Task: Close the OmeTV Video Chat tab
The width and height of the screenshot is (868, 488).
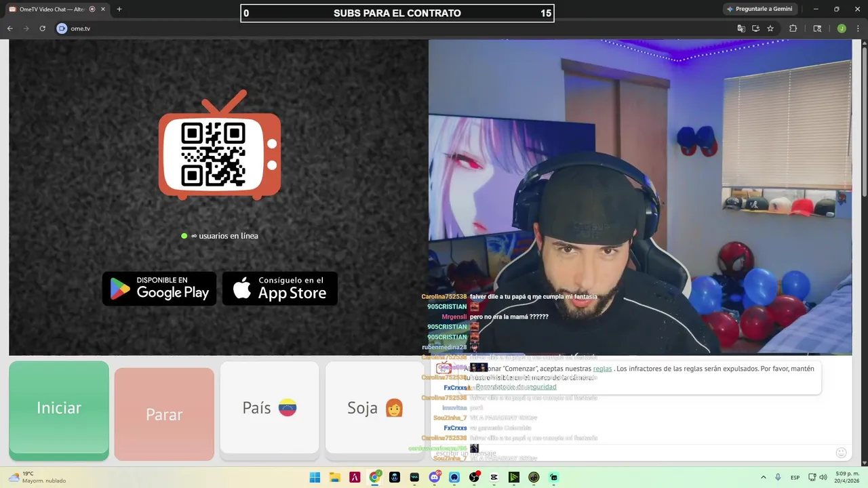Action: tap(102, 9)
